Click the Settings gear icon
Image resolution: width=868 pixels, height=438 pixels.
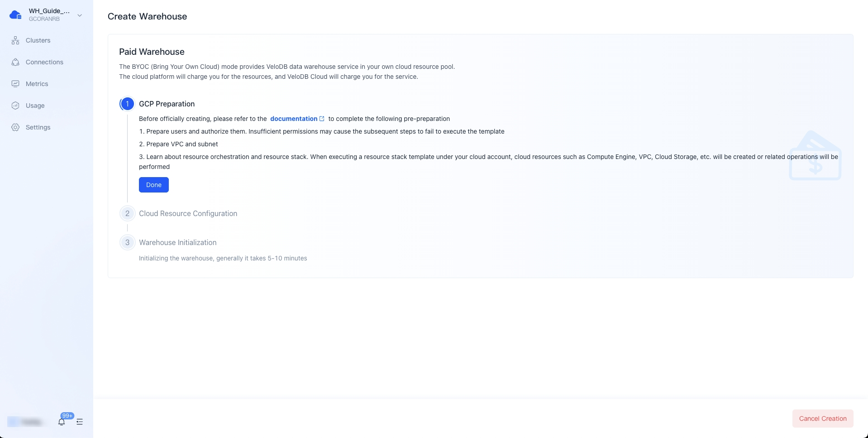coord(15,127)
